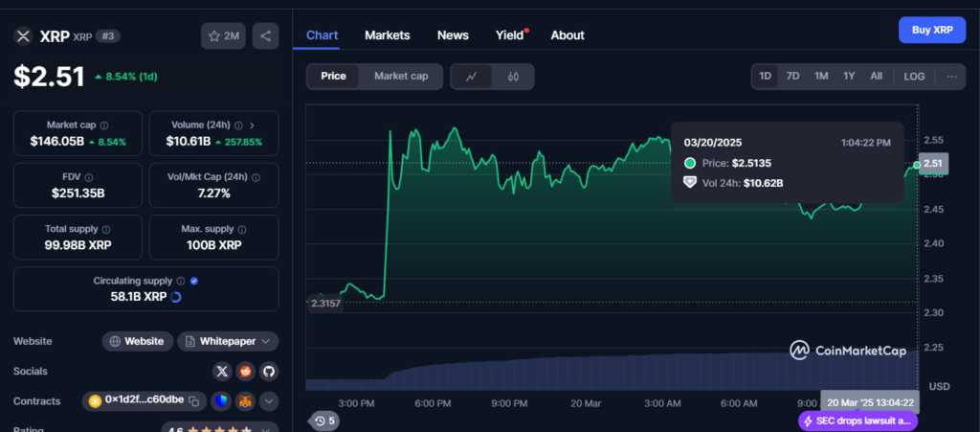The width and height of the screenshot is (980, 432).
Task: Click Total supply info icon
Action: pyautogui.click(x=106, y=230)
